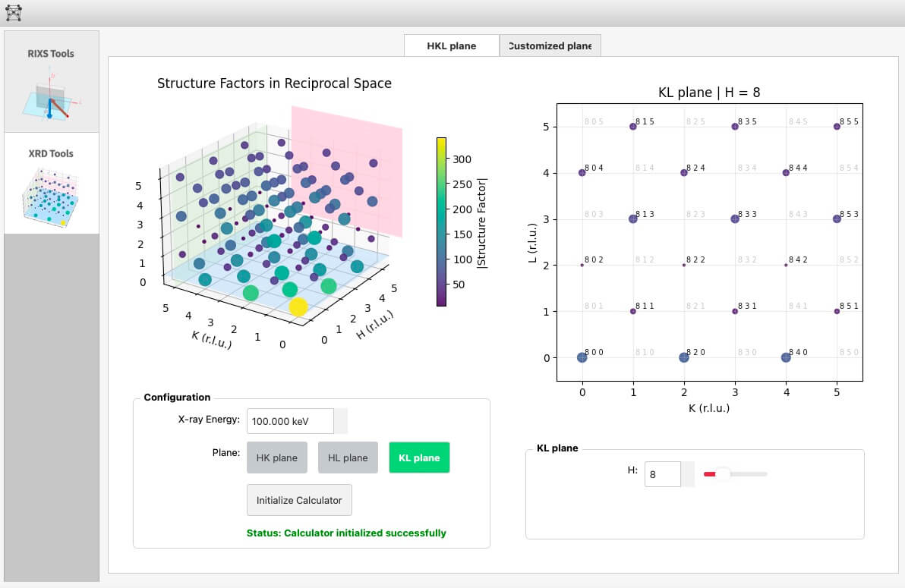Click the H value spinner control
Image resolution: width=905 pixels, height=588 pixels.
pyautogui.click(x=687, y=474)
